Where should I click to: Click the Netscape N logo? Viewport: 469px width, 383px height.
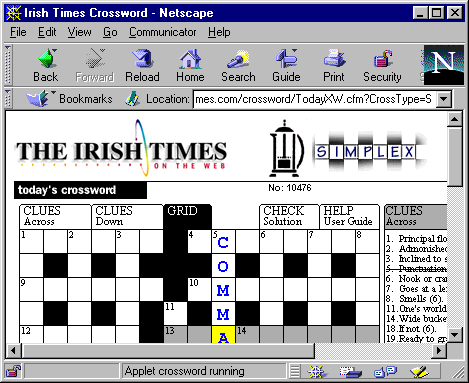pos(444,65)
